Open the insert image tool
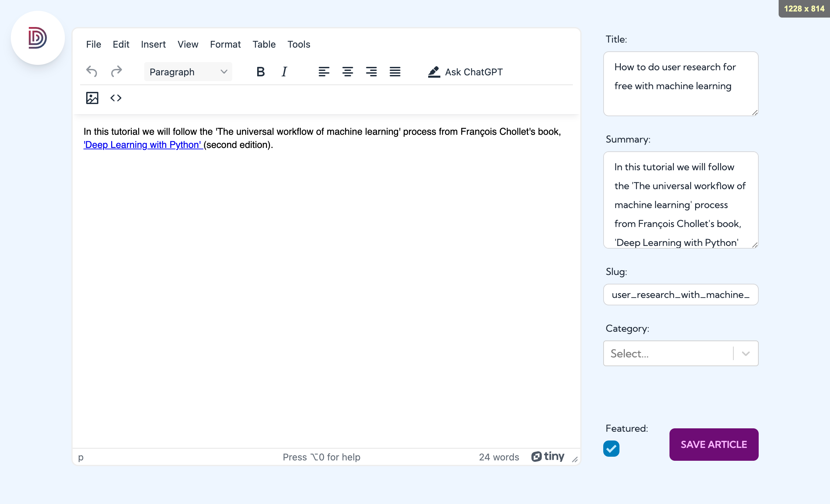 (x=92, y=98)
